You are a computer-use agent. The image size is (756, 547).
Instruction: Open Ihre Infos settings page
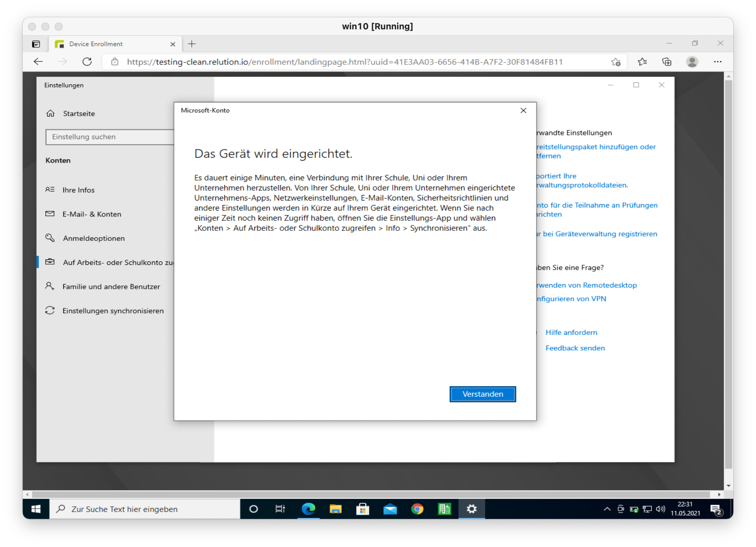78,190
